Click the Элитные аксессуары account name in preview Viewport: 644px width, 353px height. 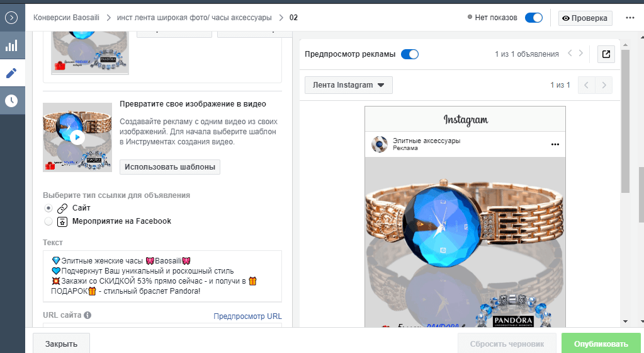426,141
